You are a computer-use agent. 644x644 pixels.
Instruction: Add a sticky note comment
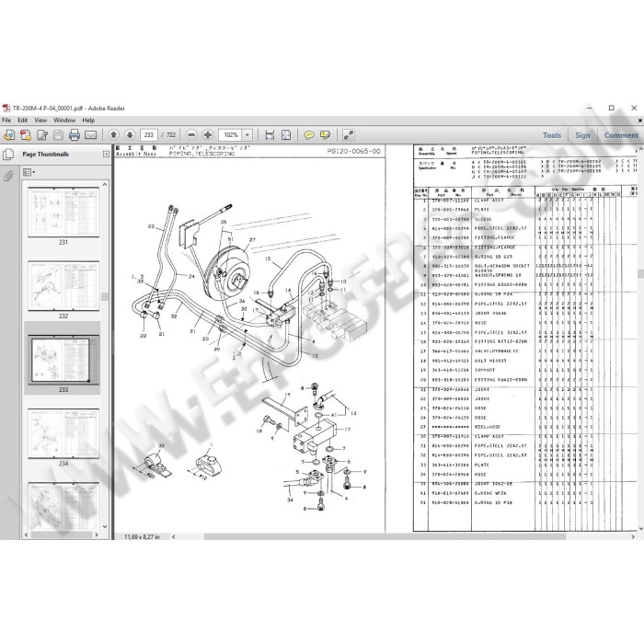coord(309,134)
